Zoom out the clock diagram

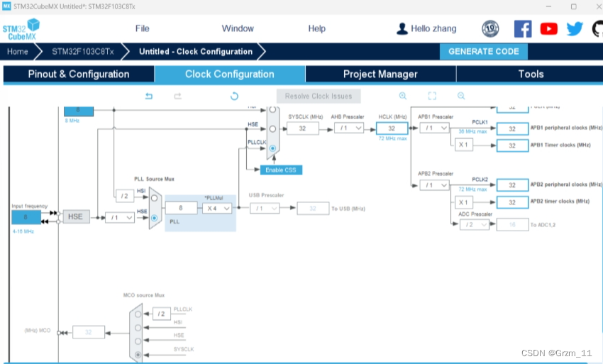461,96
